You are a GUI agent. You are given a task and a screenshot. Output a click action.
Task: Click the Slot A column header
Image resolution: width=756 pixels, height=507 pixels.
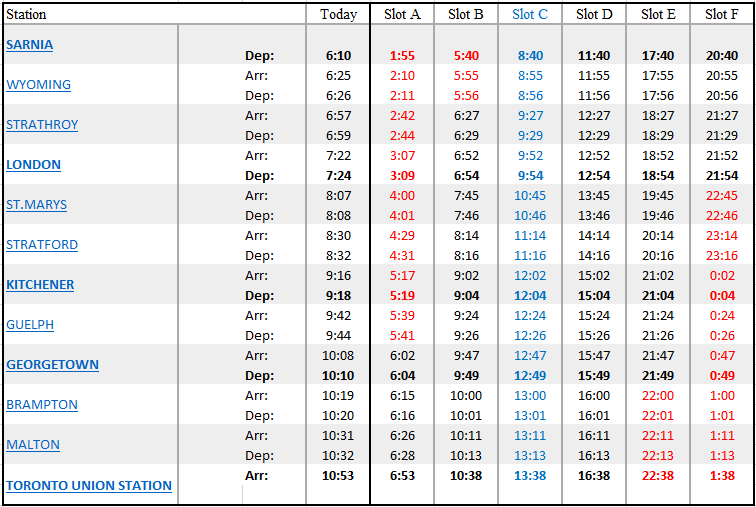point(402,14)
